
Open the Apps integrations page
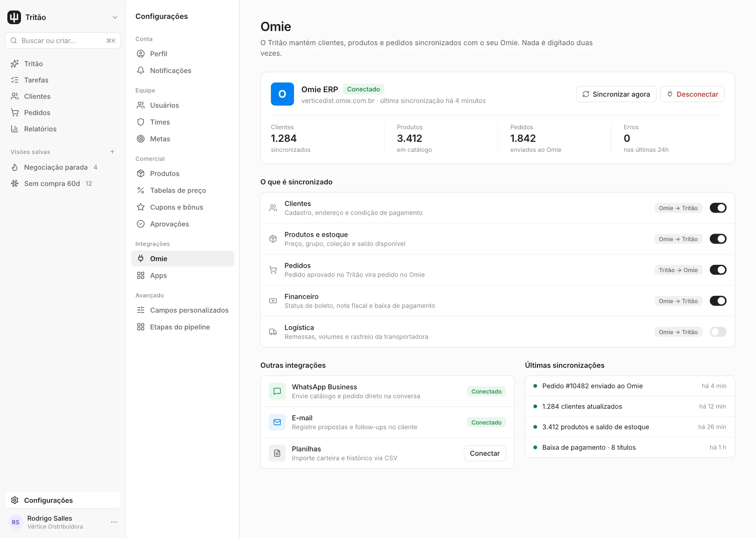(183, 275)
